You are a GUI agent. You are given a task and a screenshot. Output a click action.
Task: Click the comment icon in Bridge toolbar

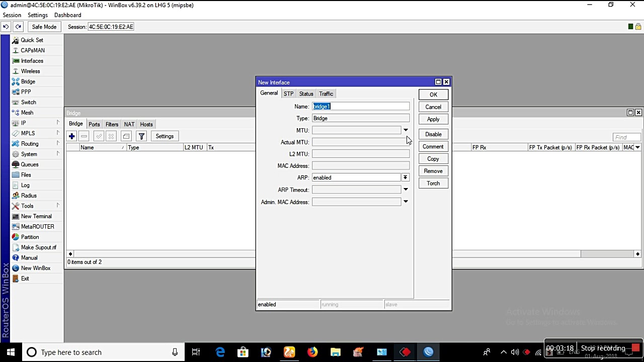(x=126, y=136)
